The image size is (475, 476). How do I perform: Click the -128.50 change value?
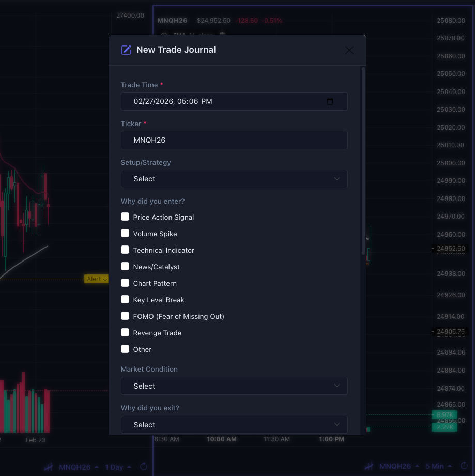point(247,20)
